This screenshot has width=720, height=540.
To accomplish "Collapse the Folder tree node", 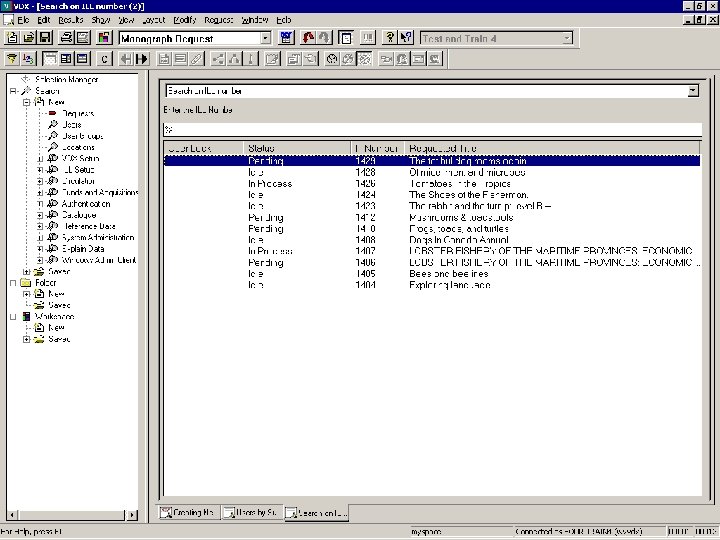I will click(x=12, y=283).
